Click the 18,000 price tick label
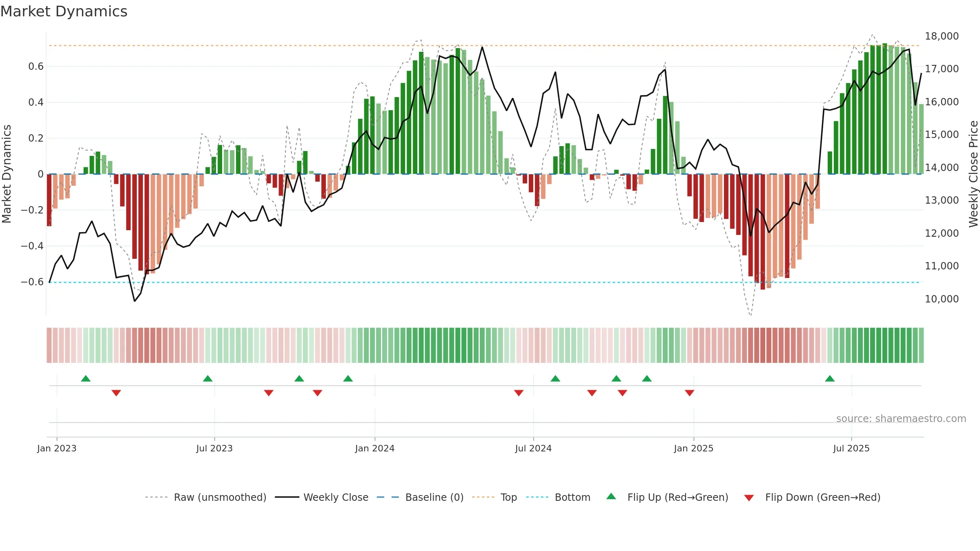Screen dimensions: 980x551 [x=942, y=36]
